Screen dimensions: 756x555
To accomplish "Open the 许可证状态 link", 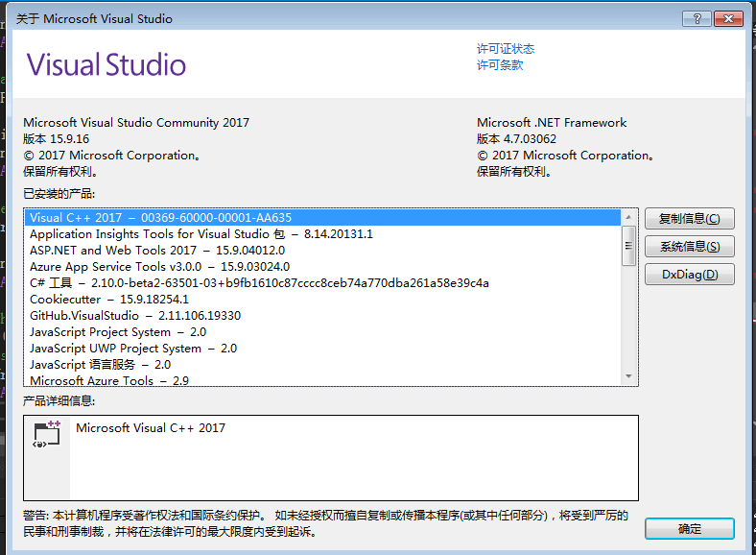I will click(x=506, y=49).
